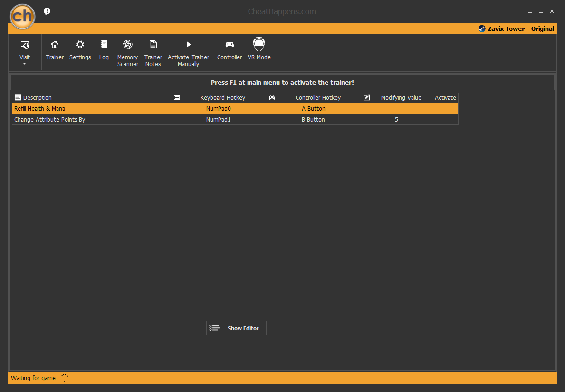Screen dimensions: 565x392
Task: Click the exclamation notification bubble icon
Action: coord(47,11)
